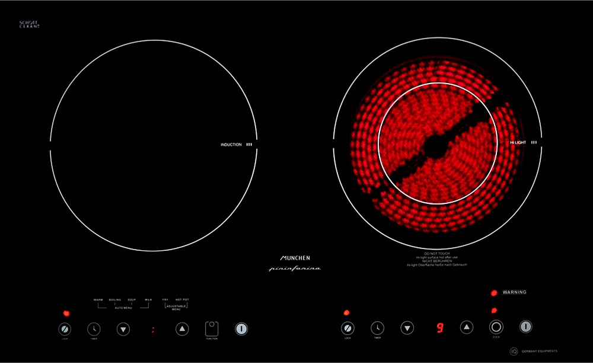The height and width of the screenshot is (364, 593).
Task: Toggle the induction zone power button
Action: pos(241,329)
